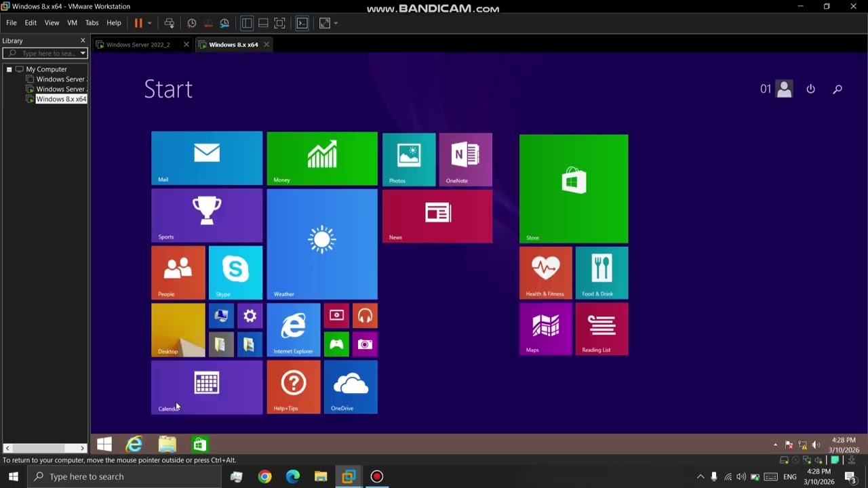Open the Maps tile
868x488 pixels.
(546, 329)
